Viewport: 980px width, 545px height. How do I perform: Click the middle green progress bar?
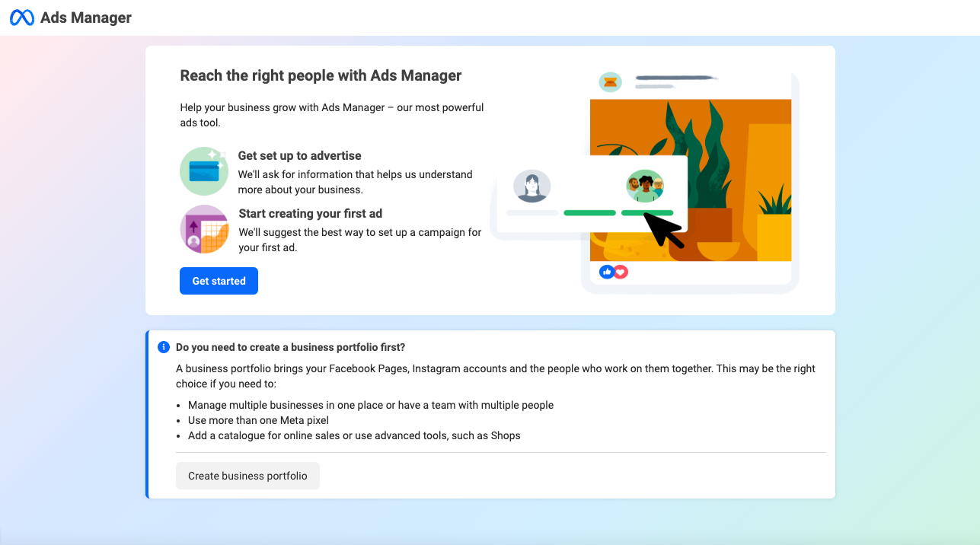pos(589,213)
